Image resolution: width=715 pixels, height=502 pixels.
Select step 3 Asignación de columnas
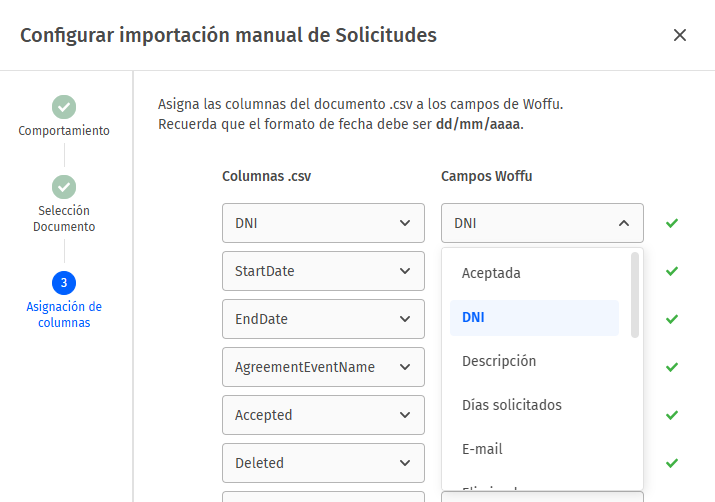click(x=64, y=283)
